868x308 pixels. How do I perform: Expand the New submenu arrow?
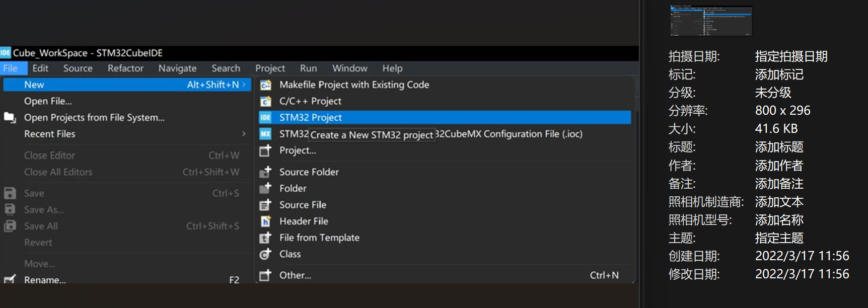coord(244,85)
